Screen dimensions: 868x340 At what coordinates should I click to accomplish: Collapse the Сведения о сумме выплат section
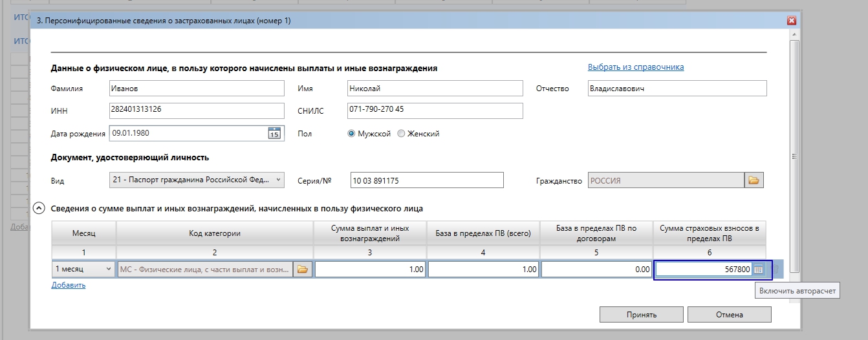[x=39, y=209]
